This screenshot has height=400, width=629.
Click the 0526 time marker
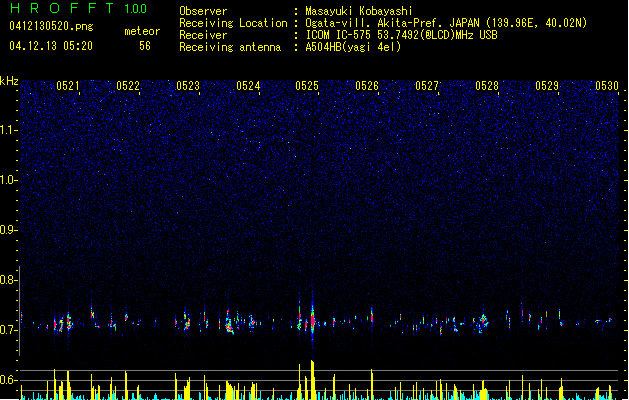click(367, 86)
